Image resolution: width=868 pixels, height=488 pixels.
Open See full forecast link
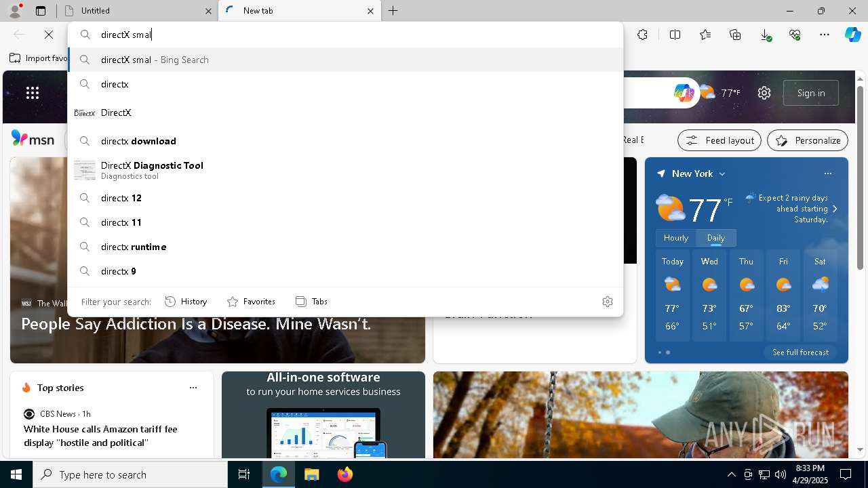800,352
